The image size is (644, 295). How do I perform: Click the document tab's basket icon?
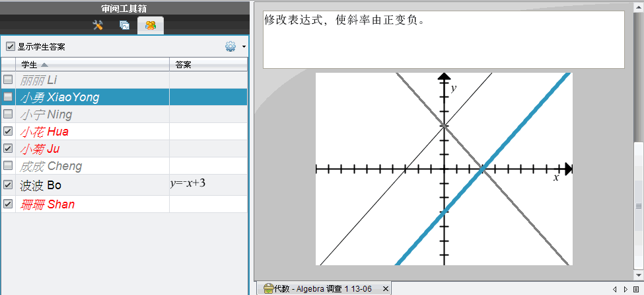point(268,288)
